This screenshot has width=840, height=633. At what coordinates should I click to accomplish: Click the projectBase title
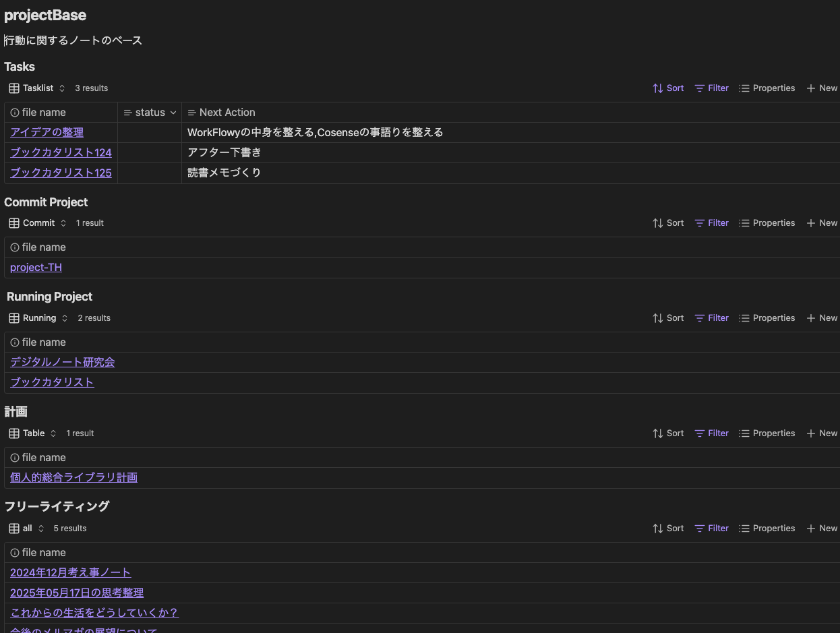45,16
